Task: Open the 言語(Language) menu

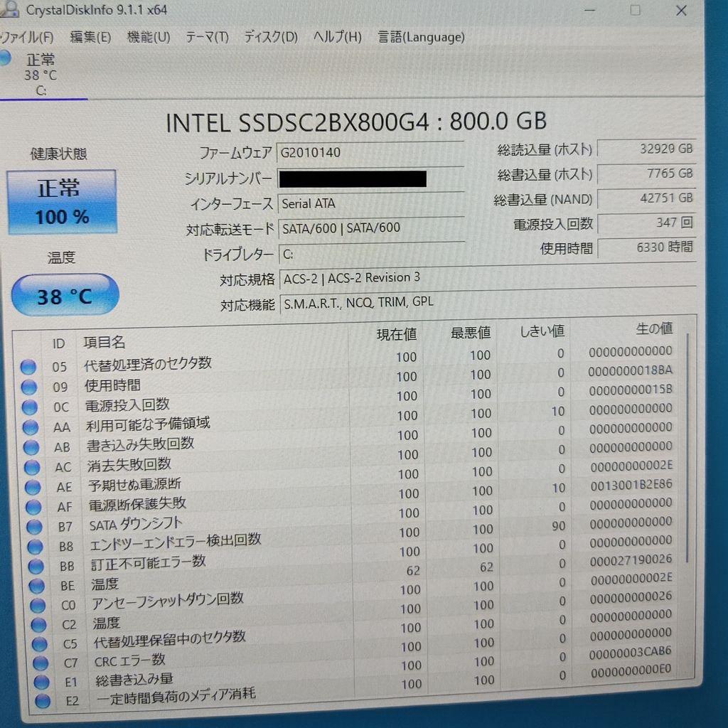Action: click(x=419, y=37)
